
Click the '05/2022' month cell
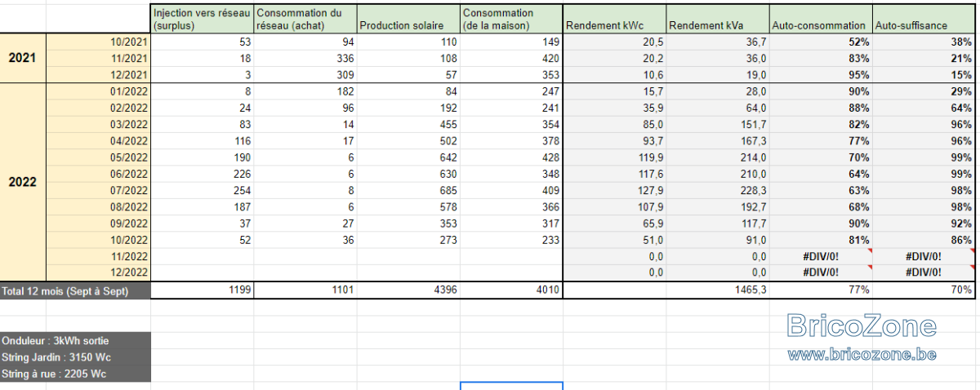[99, 157]
